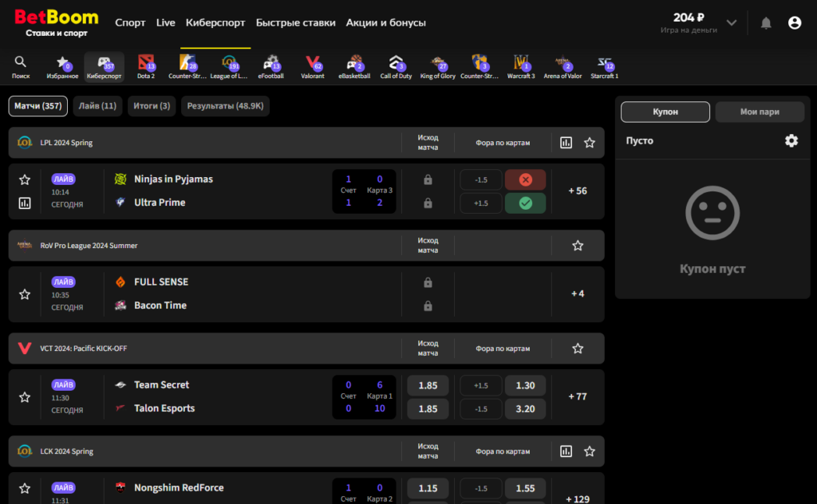Select the eFootball category icon

tap(271, 67)
